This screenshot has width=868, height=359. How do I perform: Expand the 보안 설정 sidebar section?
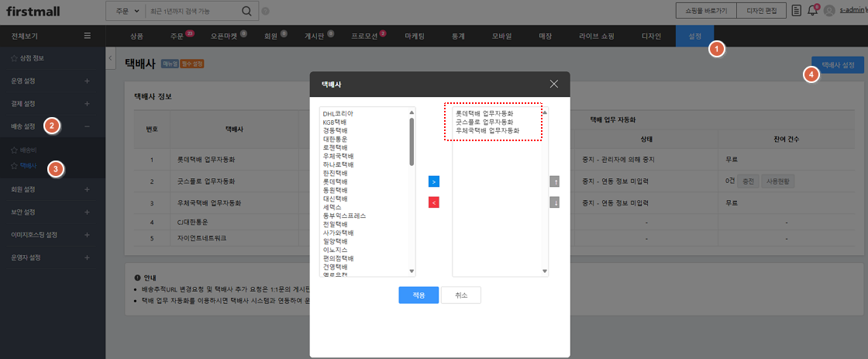pyautogui.click(x=87, y=212)
